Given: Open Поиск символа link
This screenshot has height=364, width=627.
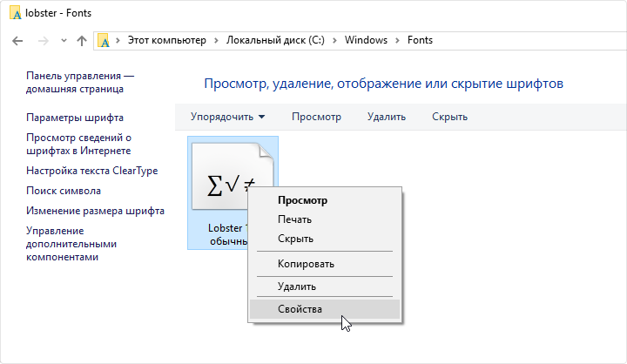Looking at the screenshot, I should pyautogui.click(x=64, y=191).
